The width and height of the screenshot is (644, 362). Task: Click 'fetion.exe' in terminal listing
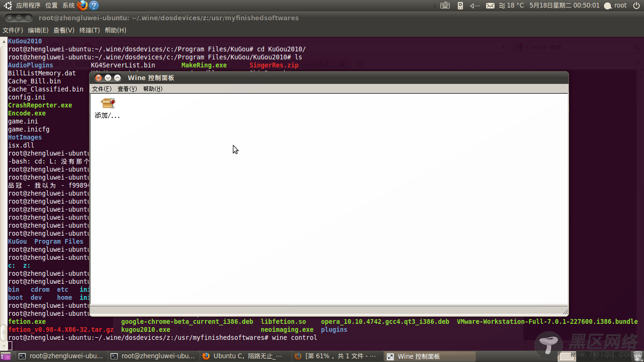(27, 321)
